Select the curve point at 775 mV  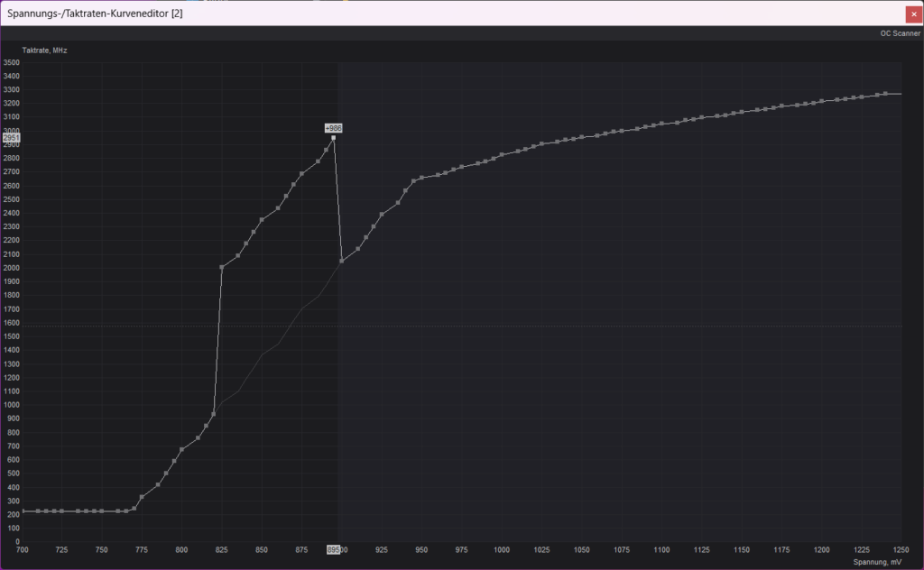pyautogui.click(x=142, y=497)
